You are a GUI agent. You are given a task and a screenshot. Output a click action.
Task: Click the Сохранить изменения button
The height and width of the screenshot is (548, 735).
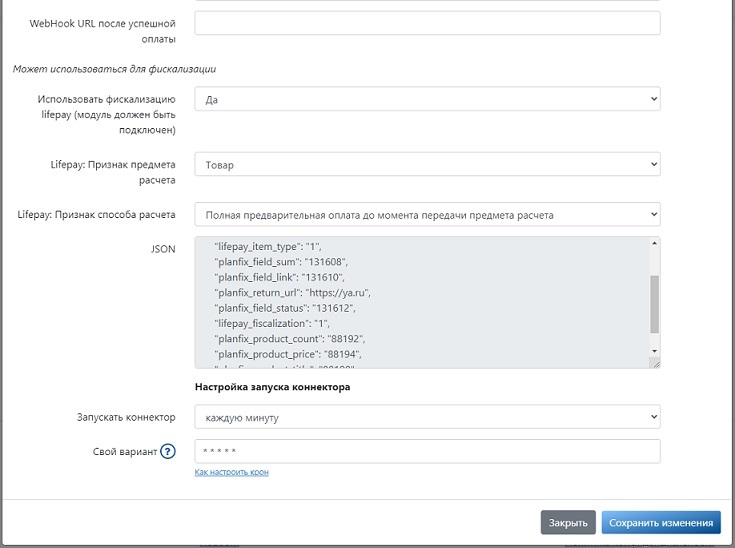tap(661, 523)
